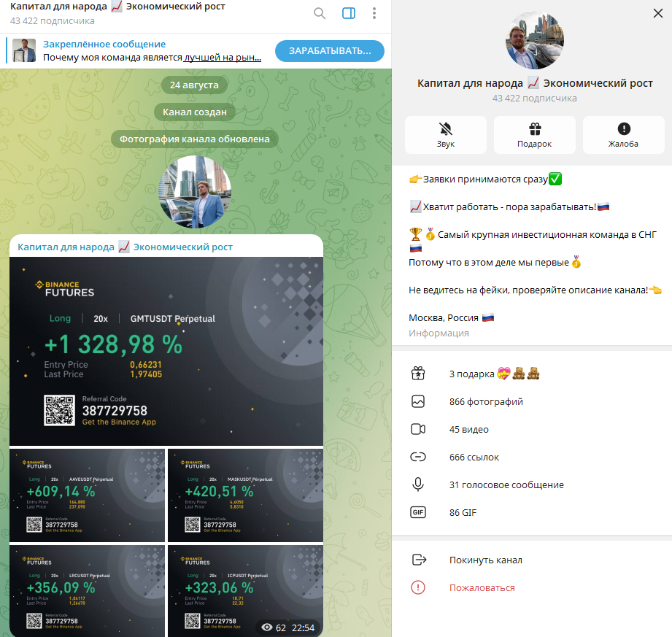Open the GMTUSDT +1 328,98% image
The height and width of the screenshot is (637, 672).
[x=166, y=352]
